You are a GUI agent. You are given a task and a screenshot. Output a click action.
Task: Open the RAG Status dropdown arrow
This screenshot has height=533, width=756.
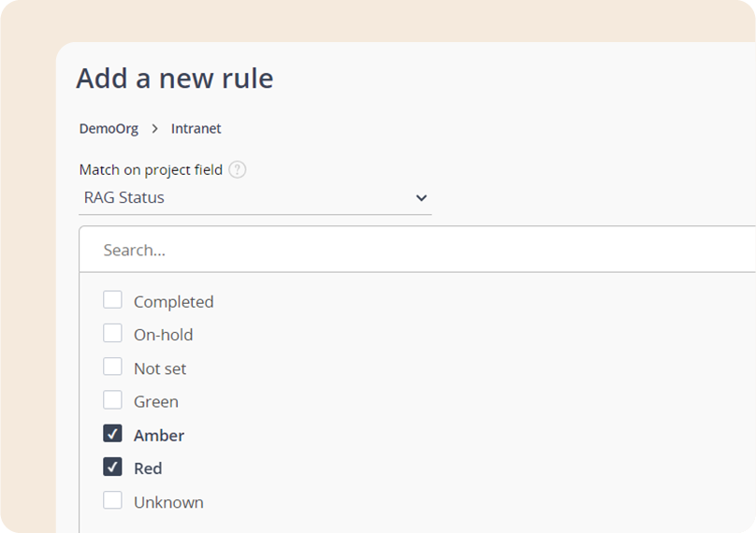click(x=421, y=197)
